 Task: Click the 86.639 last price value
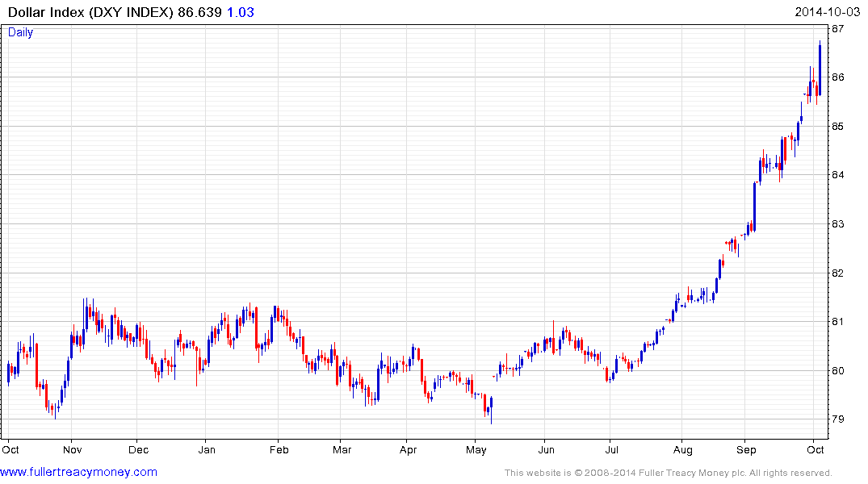199,12
